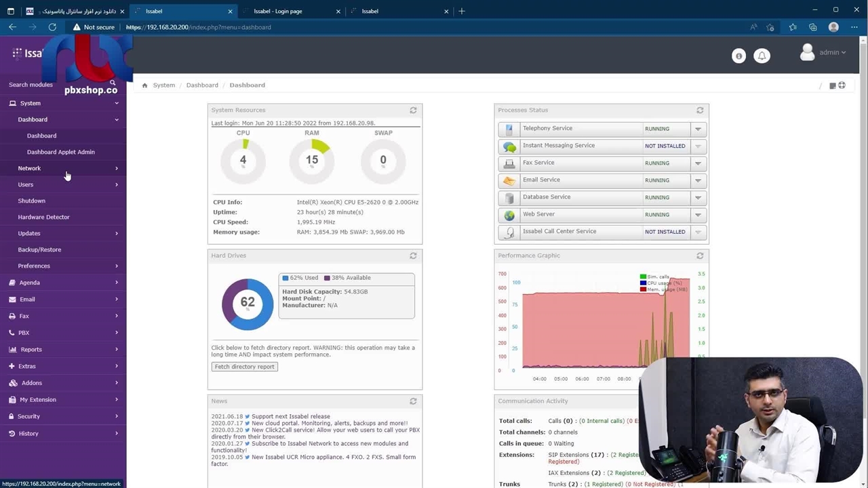Open the Network sidebar menu
The height and width of the screenshot is (488, 868).
29,168
